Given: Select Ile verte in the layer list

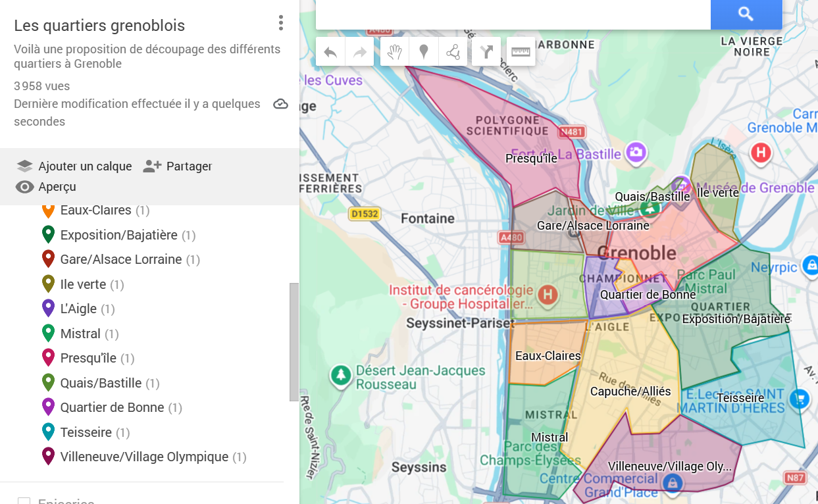Looking at the screenshot, I should [83, 284].
